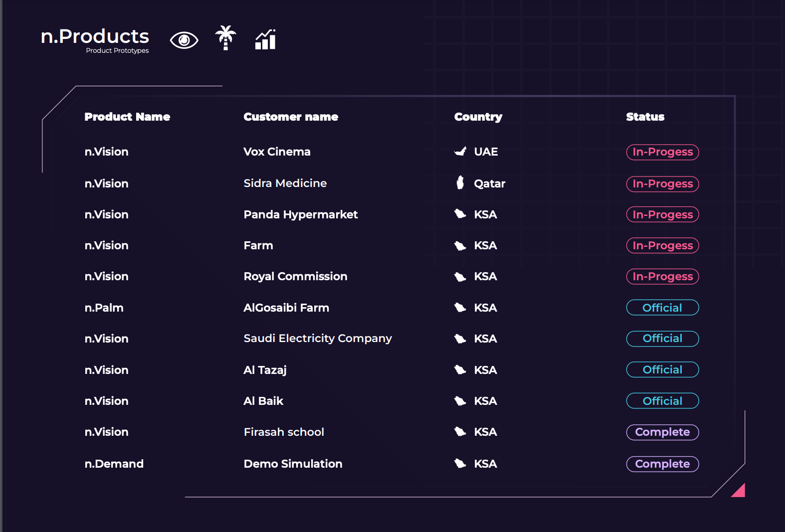This screenshot has width=785, height=532.
Task: Click the UAE map icon in Vox Cinema row
Action: click(x=460, y=152)
